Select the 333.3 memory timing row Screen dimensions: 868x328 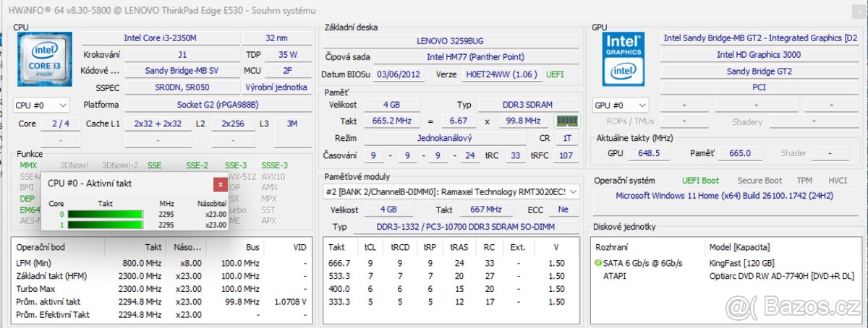[x=451, y=301]
